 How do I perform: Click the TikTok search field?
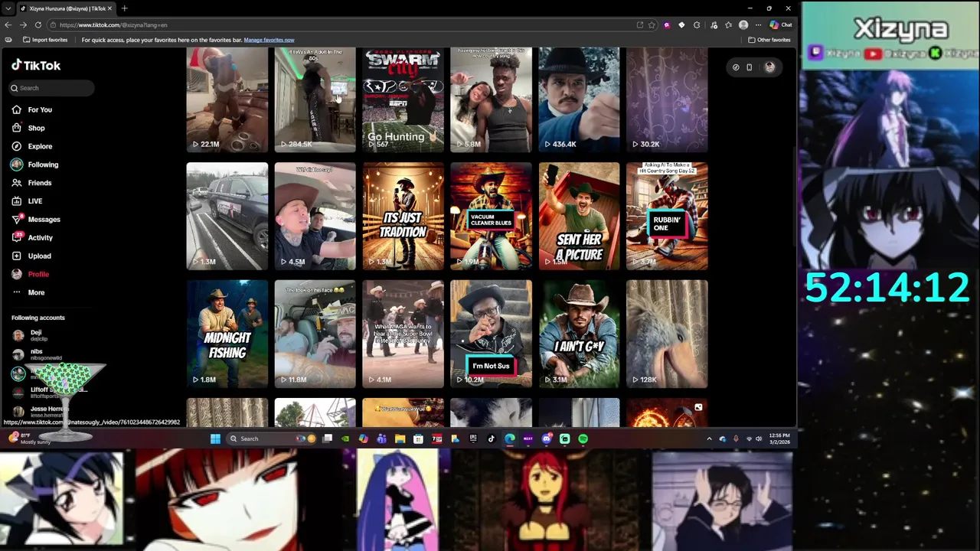[x=52, y=88]
